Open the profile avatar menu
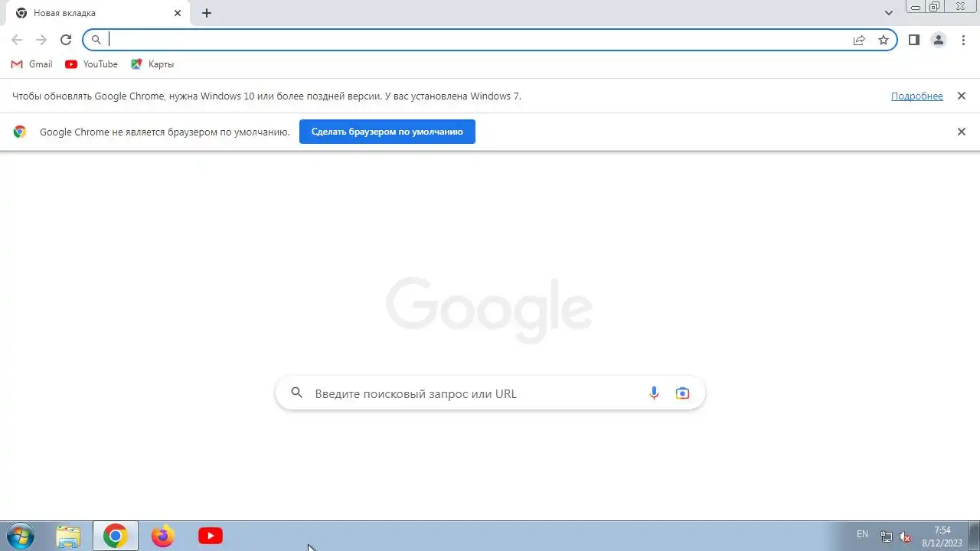980x551 pixels. click(x=939, y=40)
